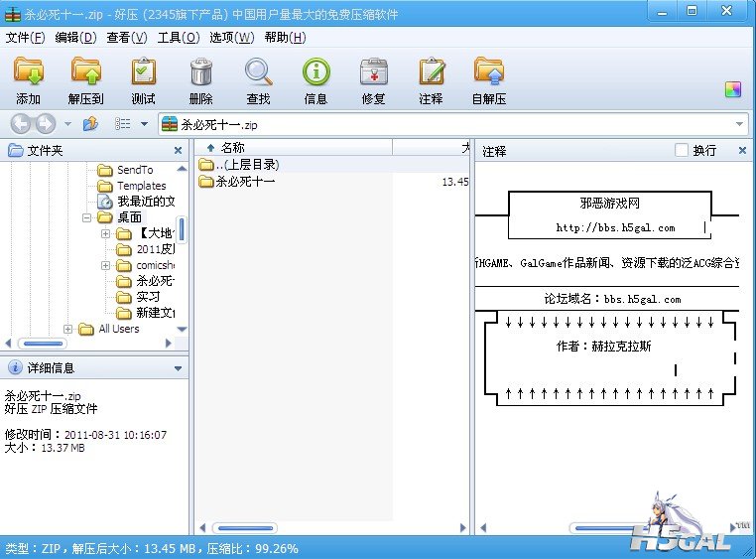Open the 编辑(D) menu
This screenshot has height=559, width=756.
click(75, 38)
